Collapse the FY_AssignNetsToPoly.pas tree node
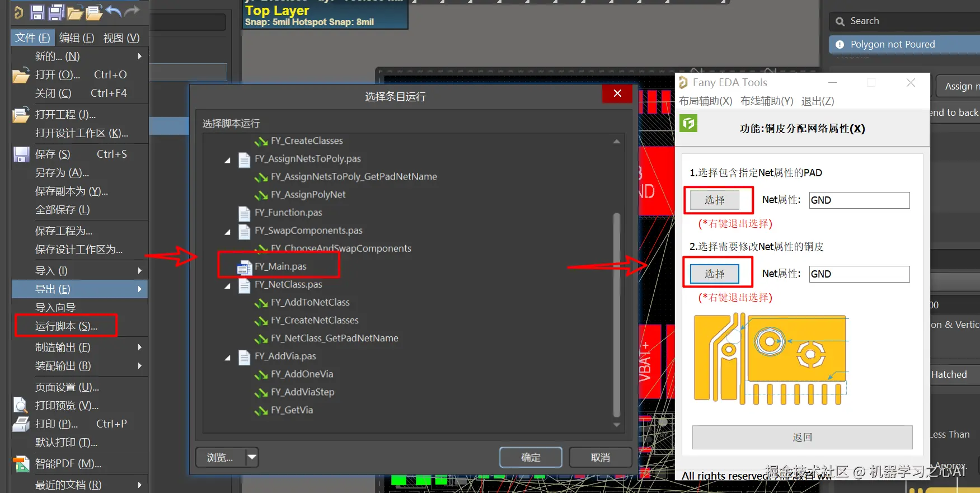The height and width of the screenshot is (493, 980). (227, 160)
